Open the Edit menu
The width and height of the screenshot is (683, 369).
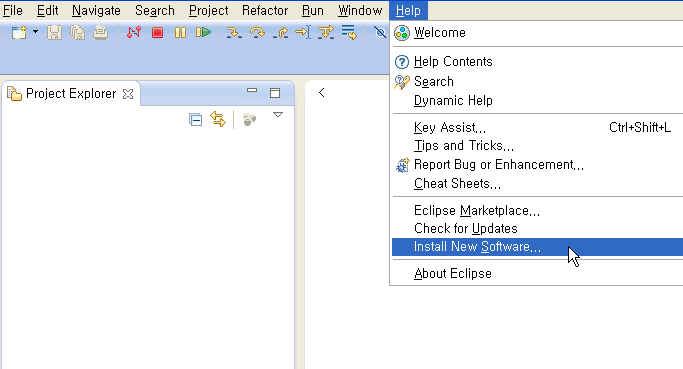click(47, 10)
